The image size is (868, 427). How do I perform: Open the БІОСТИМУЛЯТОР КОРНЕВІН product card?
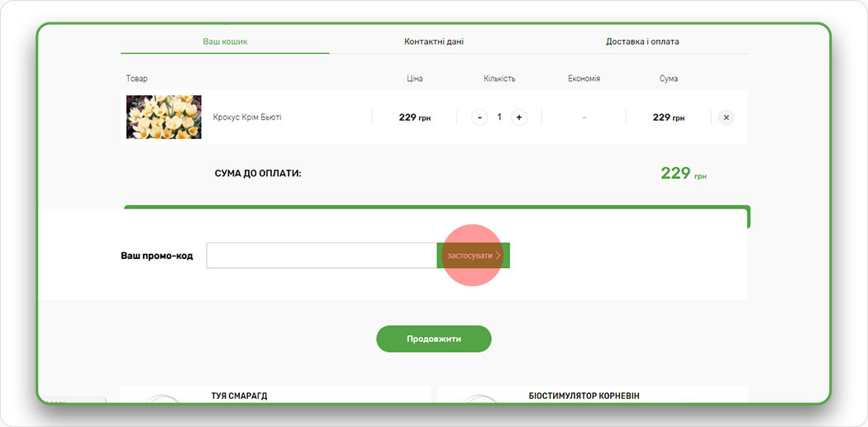coord(584,396)
